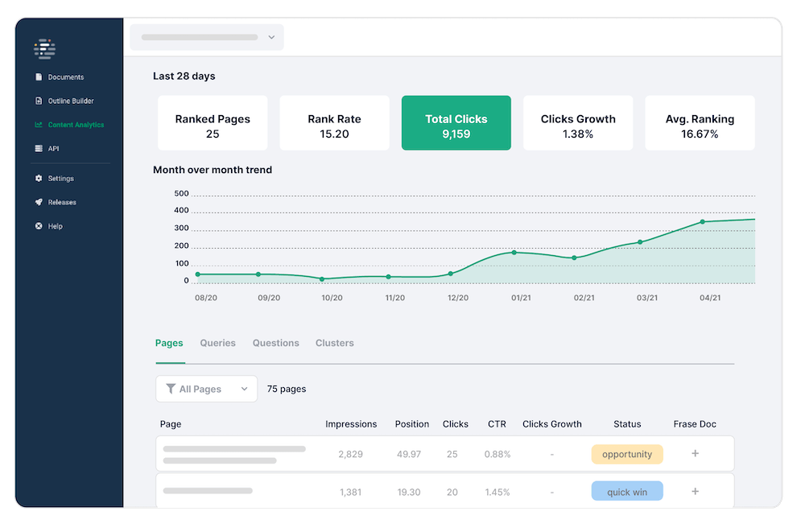Switch to the Questions tab
The image size is (805, 532).
[x=275, y=343]
